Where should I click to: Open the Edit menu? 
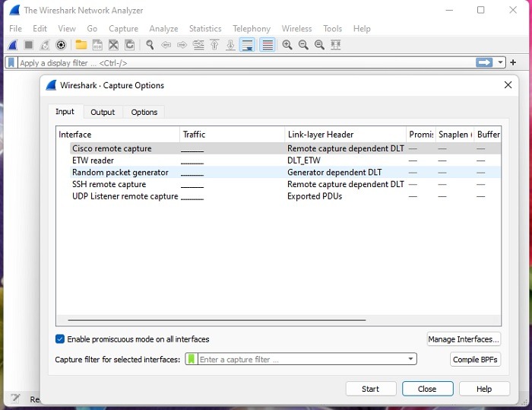pyautogui.click(x=40, y=29)
